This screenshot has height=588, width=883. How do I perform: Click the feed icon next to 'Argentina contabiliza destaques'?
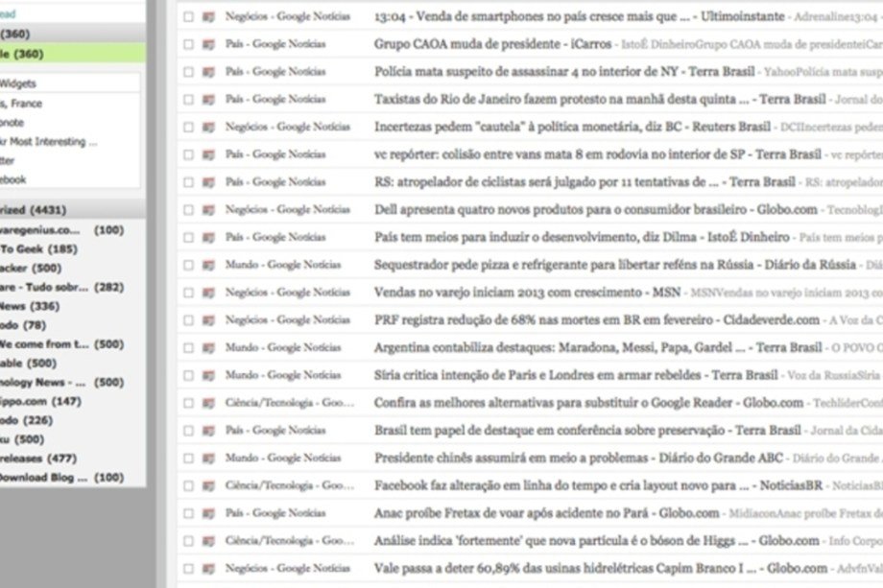[x=208, y=348]
